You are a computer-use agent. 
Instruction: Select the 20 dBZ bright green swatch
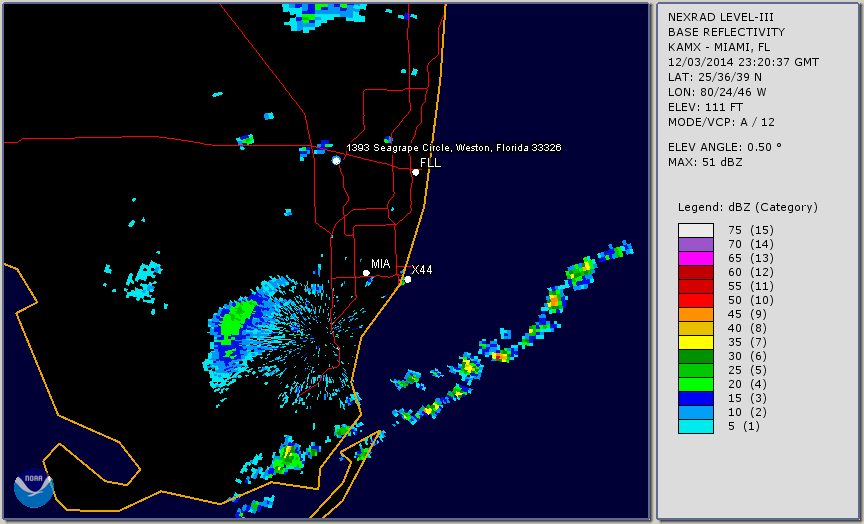click(696, 384)
